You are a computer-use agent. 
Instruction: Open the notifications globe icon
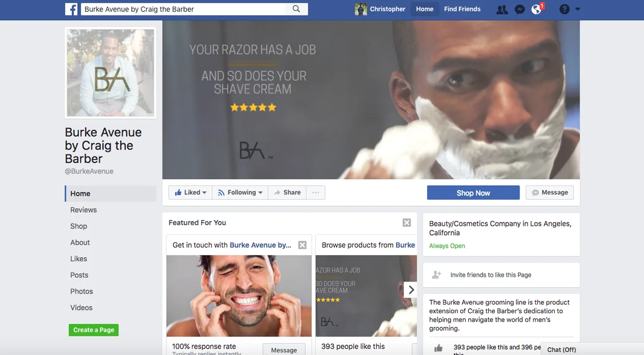click(537, 9)
